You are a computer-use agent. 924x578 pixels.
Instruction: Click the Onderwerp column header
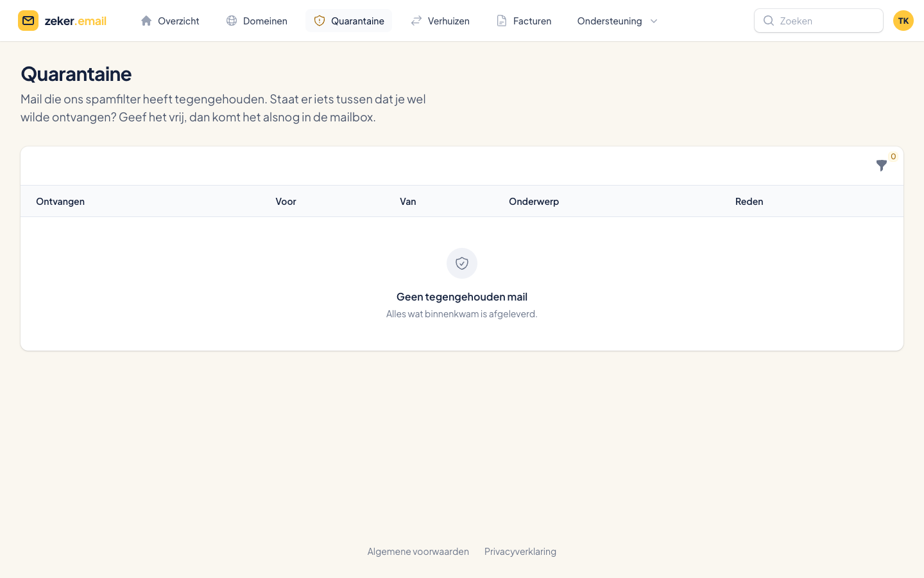click(x=534, y=201)
